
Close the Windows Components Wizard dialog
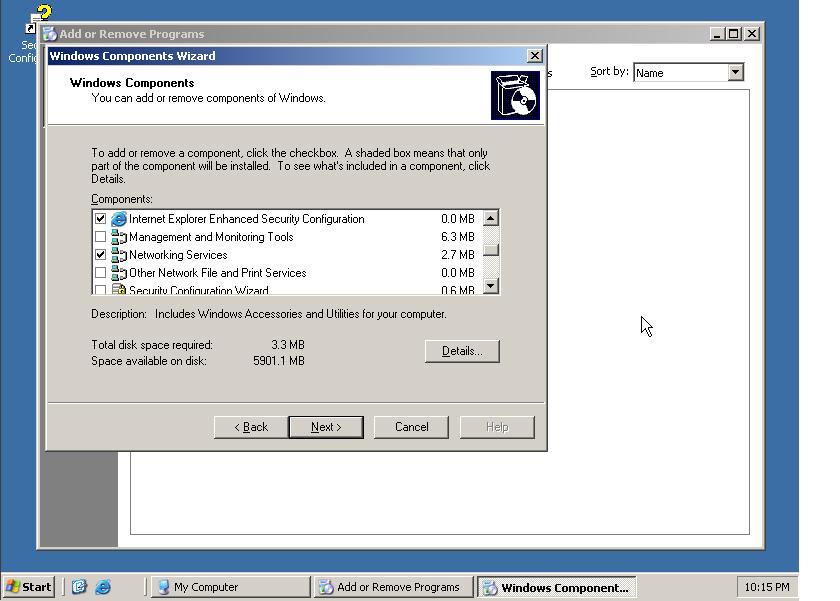[535, 56]
